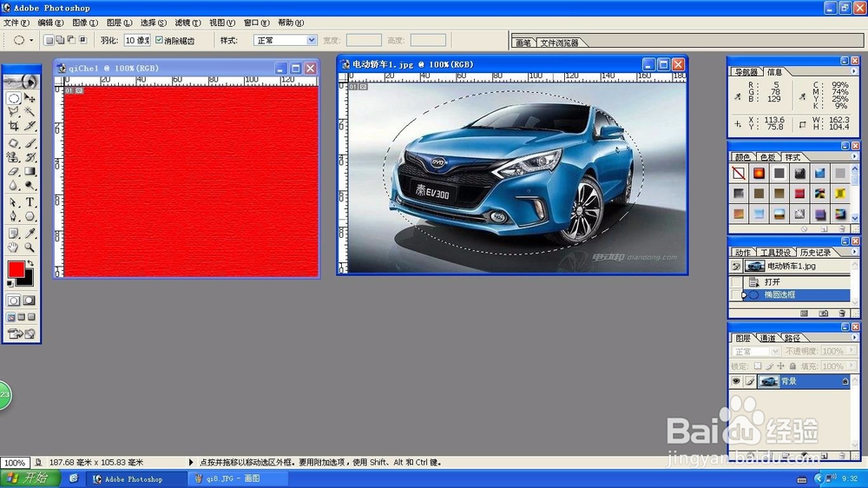Image resolution: width=868 pixels, height=488 pixels.
Task: Choose Subtract from selection mode
Action: [x=71, y=40]
